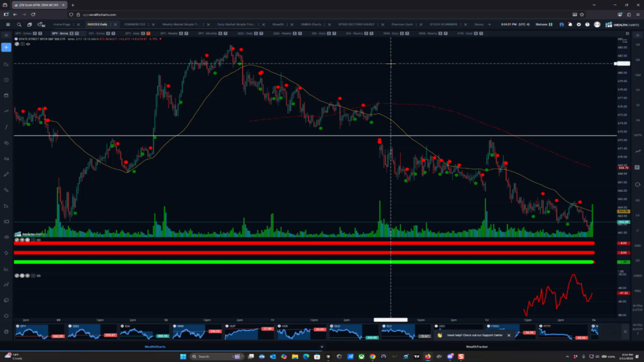Viewport: 644px width, 362px height.
Task: Toggle visibility eye icon in the sidebar
Action: tap(6, 237)
